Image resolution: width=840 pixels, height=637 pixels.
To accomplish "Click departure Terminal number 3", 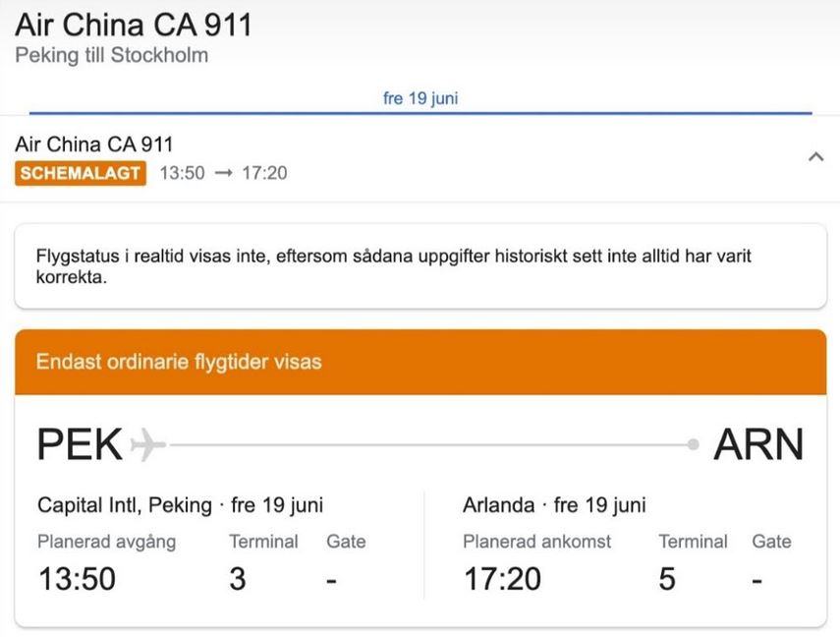I will pyautogui.click(x=237, y=579).
